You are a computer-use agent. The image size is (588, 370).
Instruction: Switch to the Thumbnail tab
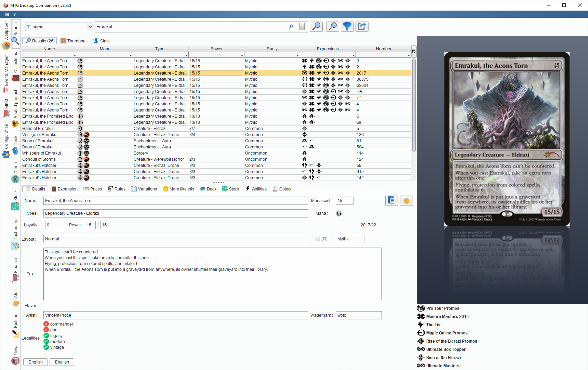tap(74, 41)
